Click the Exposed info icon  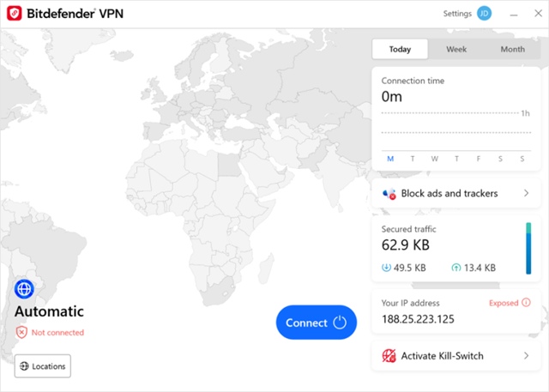coord(526,303)
